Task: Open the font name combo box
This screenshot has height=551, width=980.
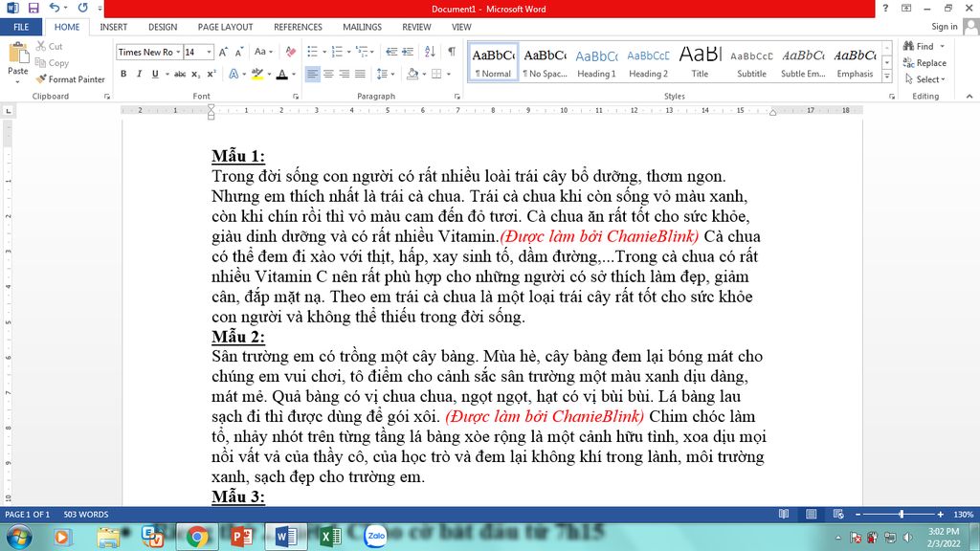Action: (x=148, y=52)
